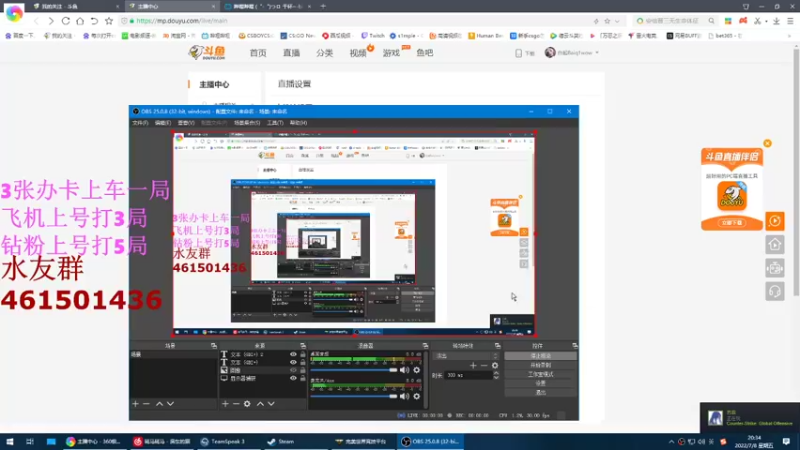
Task: Add a new scene with the plus icon
Action: coord(135,404)
